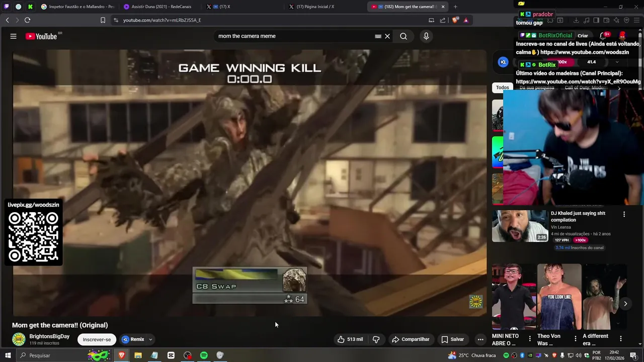The image size is (644, 362).
Task: Clear the search query with the X
Action: click(x=387, y=36)
